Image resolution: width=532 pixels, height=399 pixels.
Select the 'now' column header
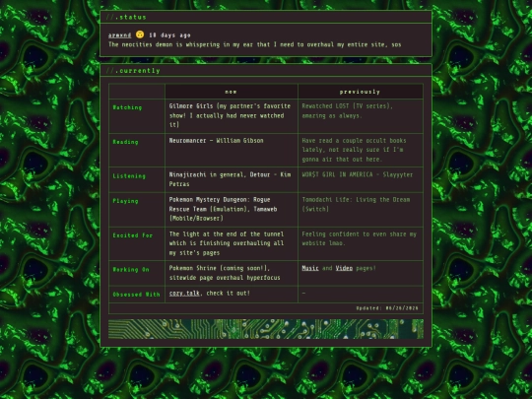[x=232, y=92]
